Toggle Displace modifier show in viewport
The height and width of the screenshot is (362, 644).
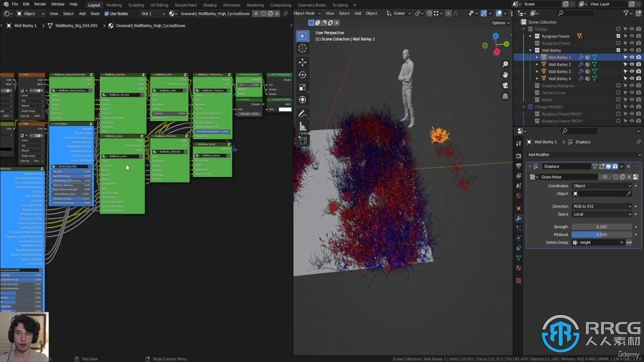tap(608, 166)
